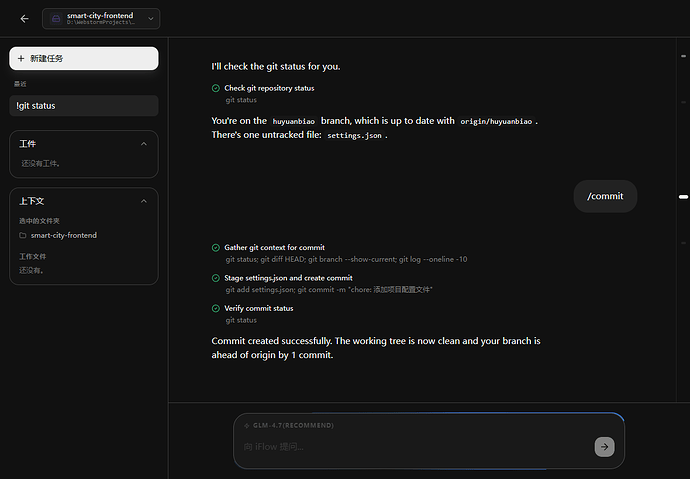Expand the Check git repository status step

[269, 88]
